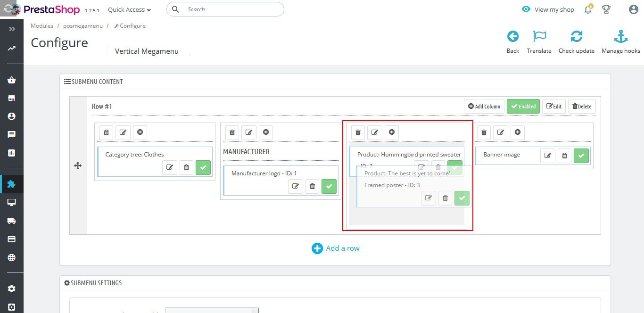Click the Check update refresh icon
Viewport: 644px width, 313px height.
pos(576,37)
